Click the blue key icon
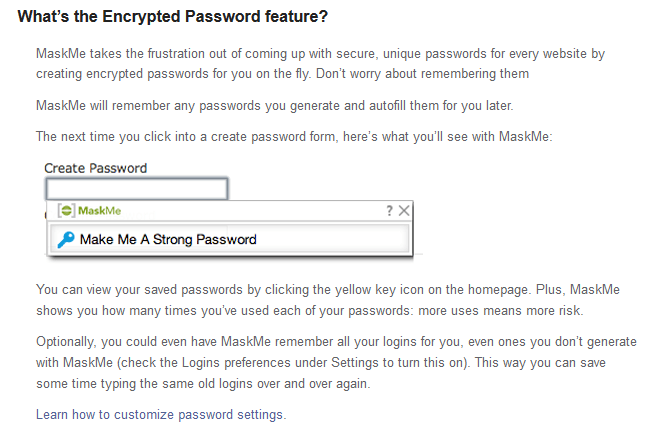The image size is (672, 432). [x=67, y=239]
